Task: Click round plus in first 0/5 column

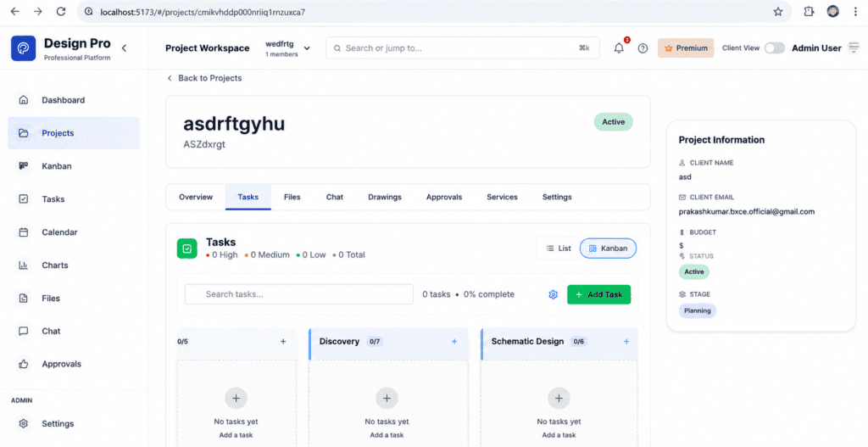Action: (236, 398)
